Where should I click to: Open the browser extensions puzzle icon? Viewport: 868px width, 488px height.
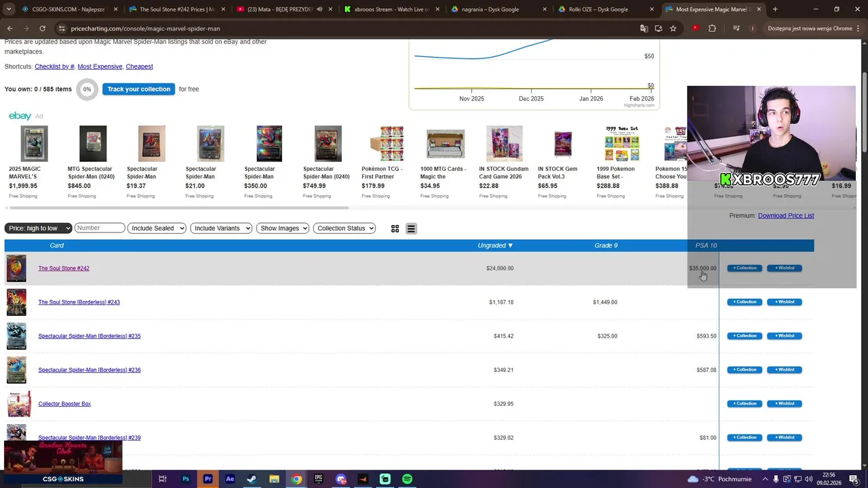[x=712, y=28]
